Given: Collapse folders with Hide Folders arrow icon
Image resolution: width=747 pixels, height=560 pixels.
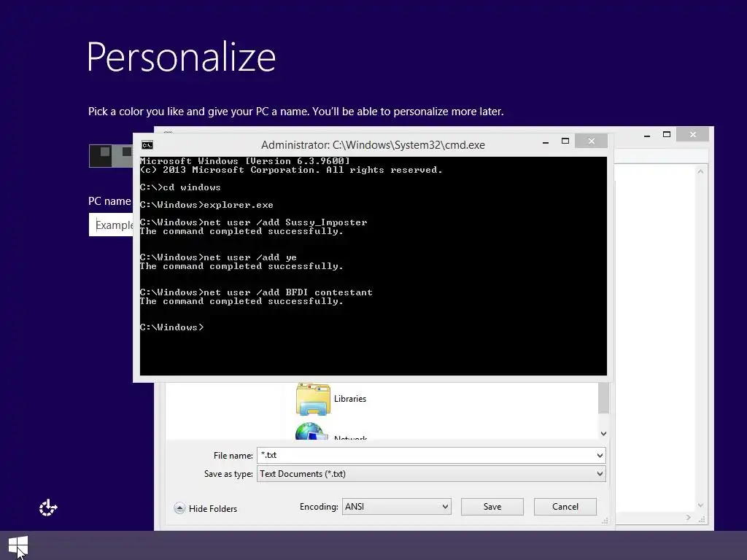Looking at the screenshot, I should tap(179, 508).
